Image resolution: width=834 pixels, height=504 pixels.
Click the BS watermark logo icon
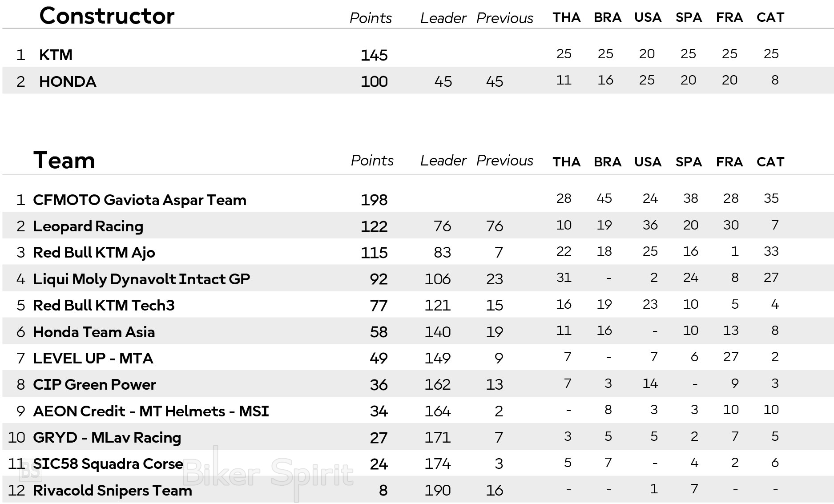tap(32, 470)
